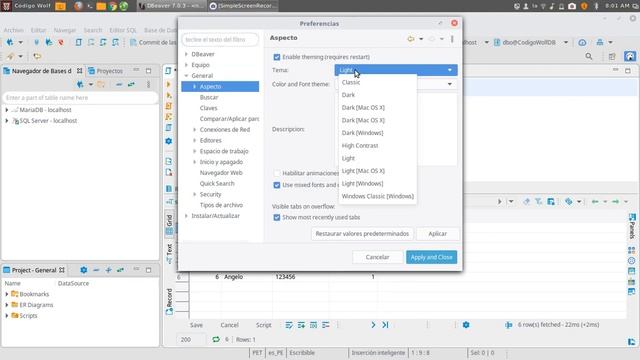Screen dimensions: 640x360
Task: Choose Classic theme from dropdown list
Action: pyautogui.click(x=351, y=82)
